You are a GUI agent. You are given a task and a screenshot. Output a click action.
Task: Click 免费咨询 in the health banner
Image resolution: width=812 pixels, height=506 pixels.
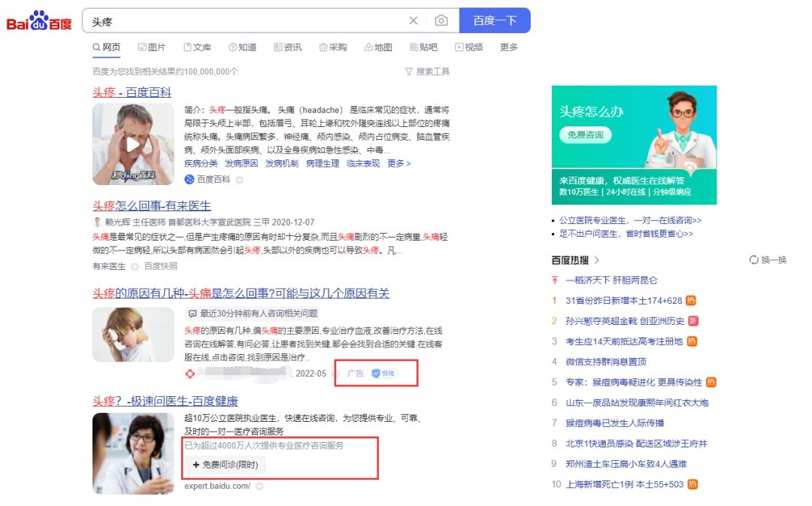point(585,135)
